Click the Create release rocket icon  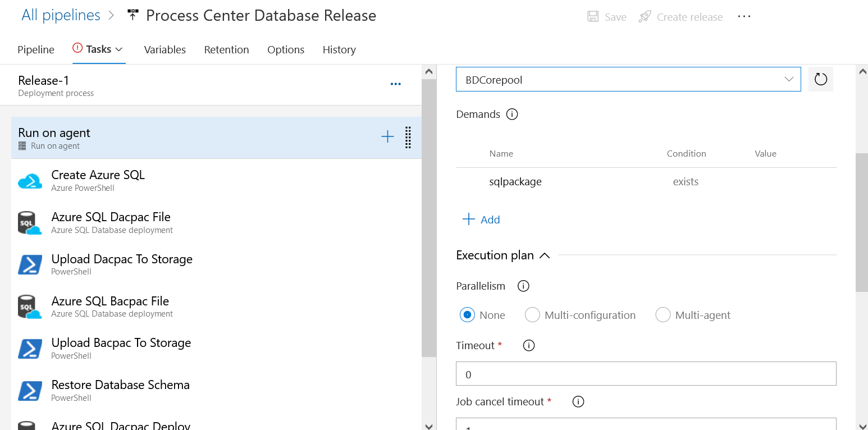[645, 17]
